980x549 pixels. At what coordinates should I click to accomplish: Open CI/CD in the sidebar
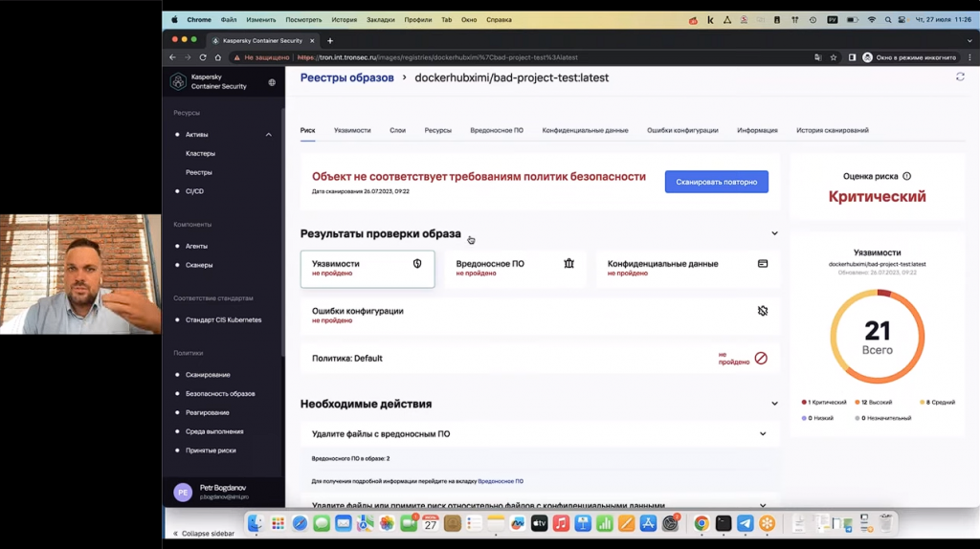coord(194,191)
